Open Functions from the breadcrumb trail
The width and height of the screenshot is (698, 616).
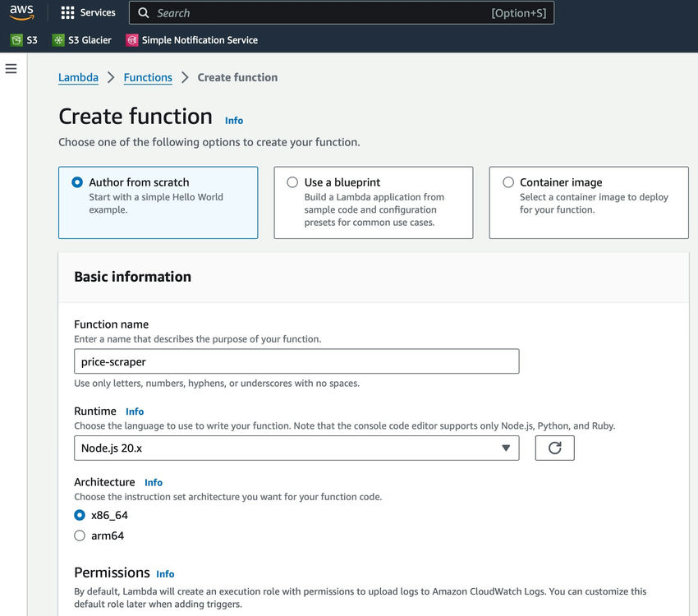tap(148, 77)
